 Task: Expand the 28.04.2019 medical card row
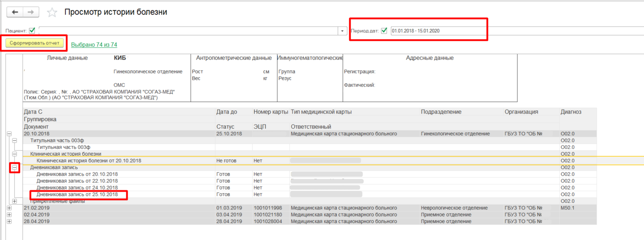click(x=9, y=221)
